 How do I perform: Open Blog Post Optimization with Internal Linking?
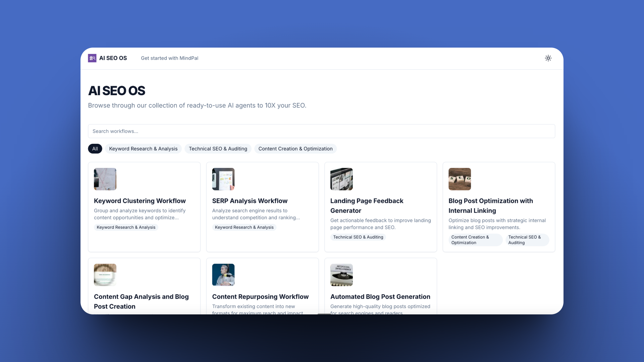(x=490, y=205)
